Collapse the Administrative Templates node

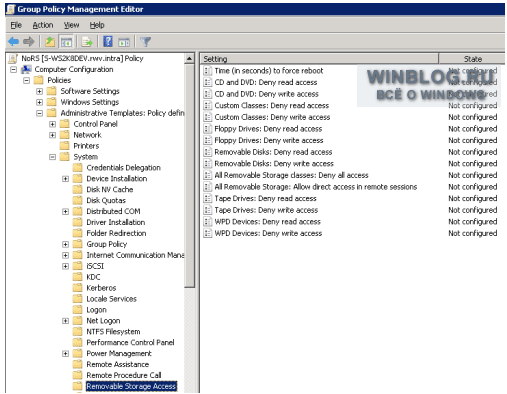pyautogui.click(x=39, y=113)
